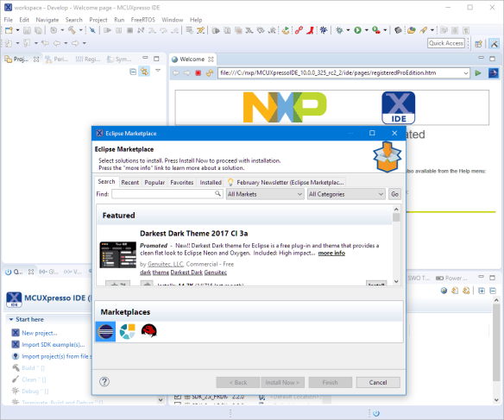Click the Power tab in the bottom panel

(451, 278)
